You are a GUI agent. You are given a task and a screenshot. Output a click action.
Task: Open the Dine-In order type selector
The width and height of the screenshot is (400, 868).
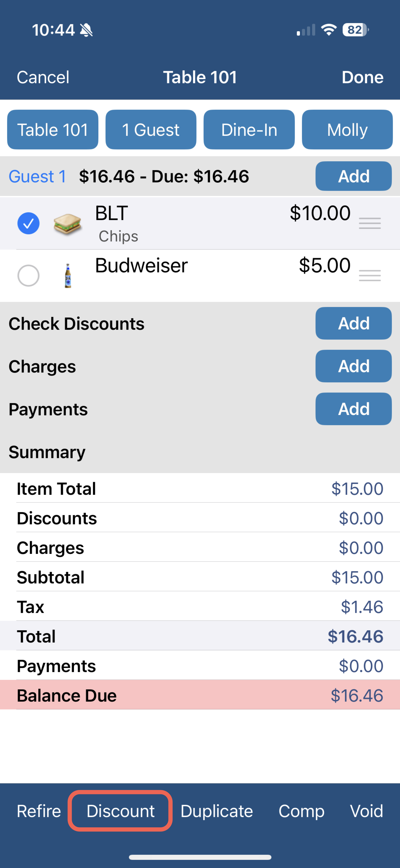249,130
